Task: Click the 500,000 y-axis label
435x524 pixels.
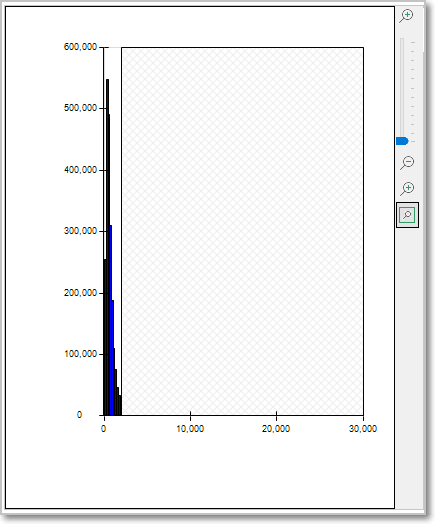Action: coord(80,108)
